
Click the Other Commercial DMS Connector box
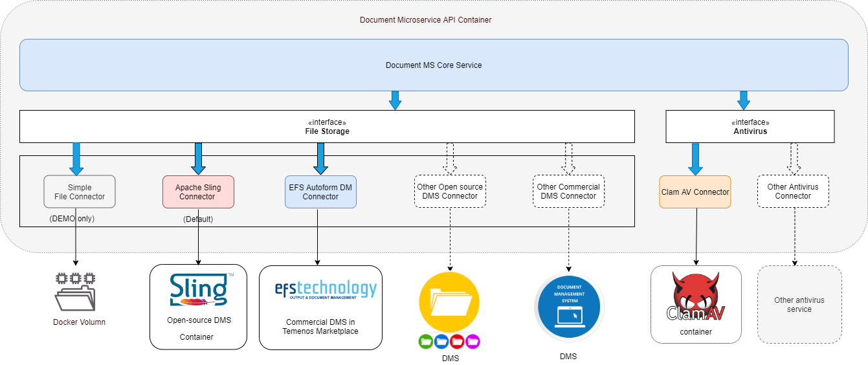point(568,191)
